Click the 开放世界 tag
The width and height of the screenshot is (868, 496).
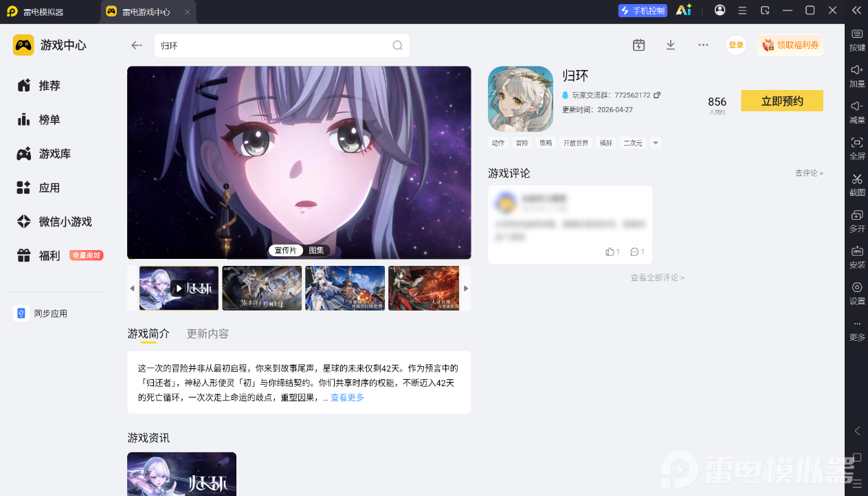[x=576, y=143]
